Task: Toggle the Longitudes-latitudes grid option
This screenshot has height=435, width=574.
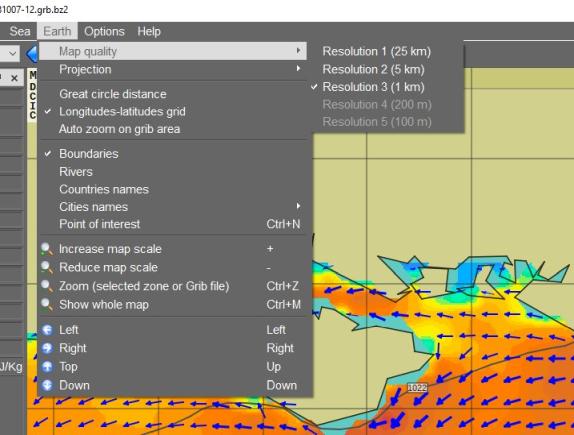Action: [x=175, y=112]
